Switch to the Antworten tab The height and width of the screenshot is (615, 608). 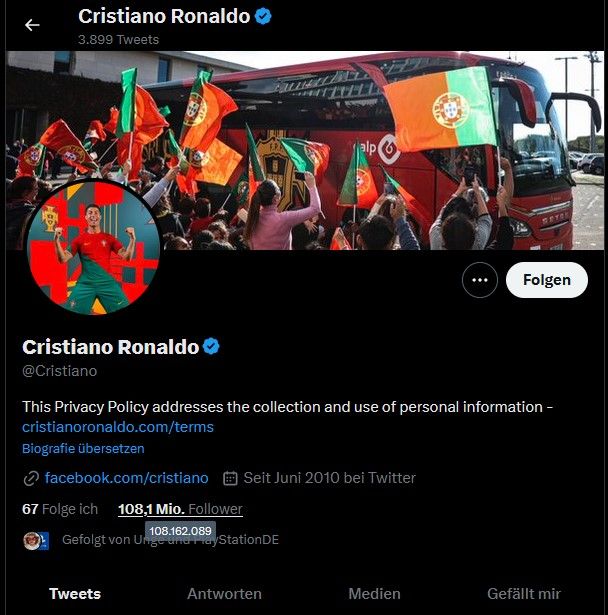click(224, 593)
